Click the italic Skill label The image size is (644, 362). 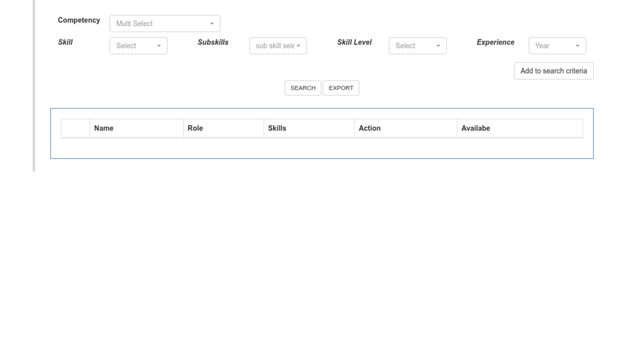click(x=66, y=42)
